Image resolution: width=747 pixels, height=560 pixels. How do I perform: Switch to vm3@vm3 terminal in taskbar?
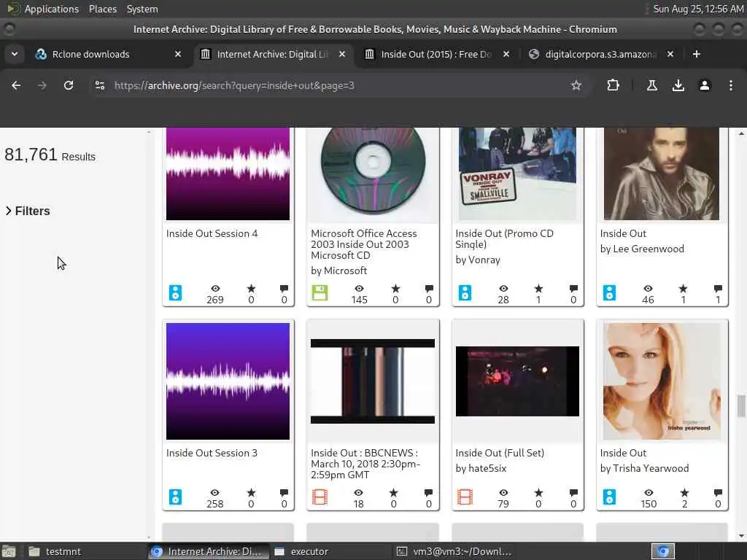pos(454,551)
